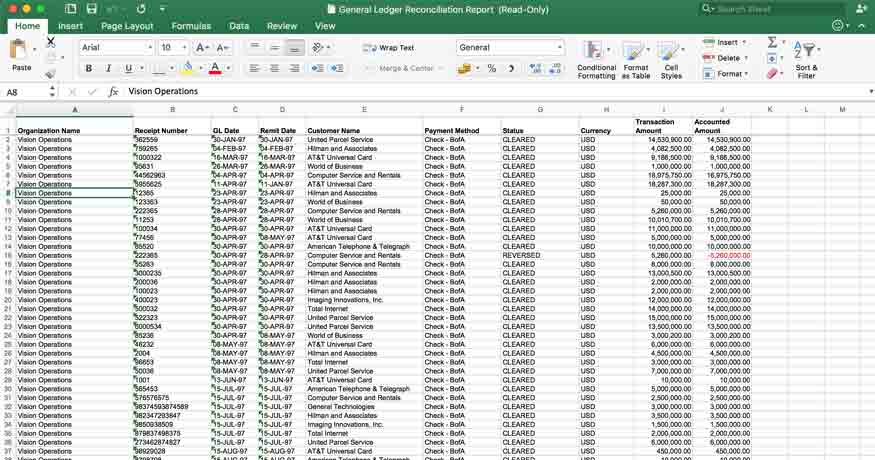Screen dimensions: 875x460
Task: Click the red font color swatch
Action: point(214,69)
